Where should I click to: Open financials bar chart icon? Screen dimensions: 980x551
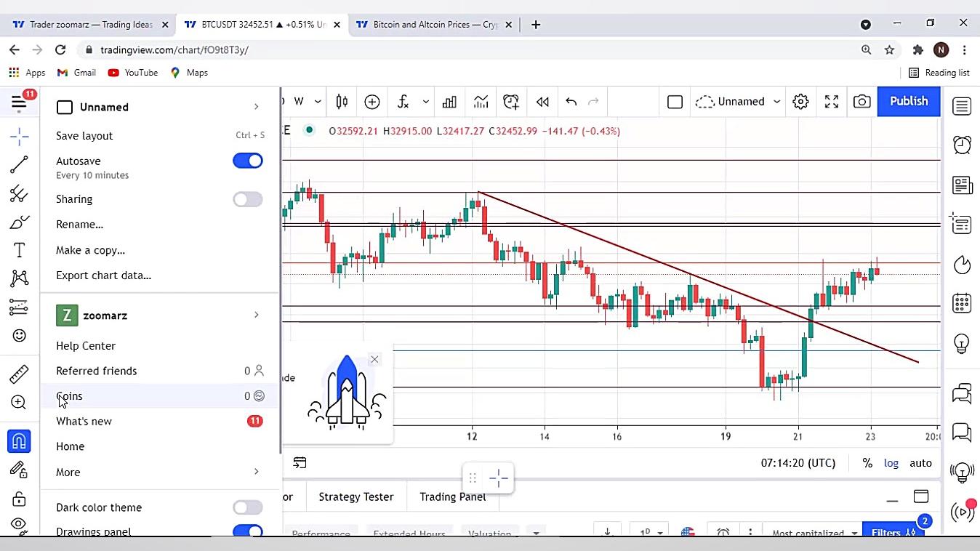pos(449,102)
